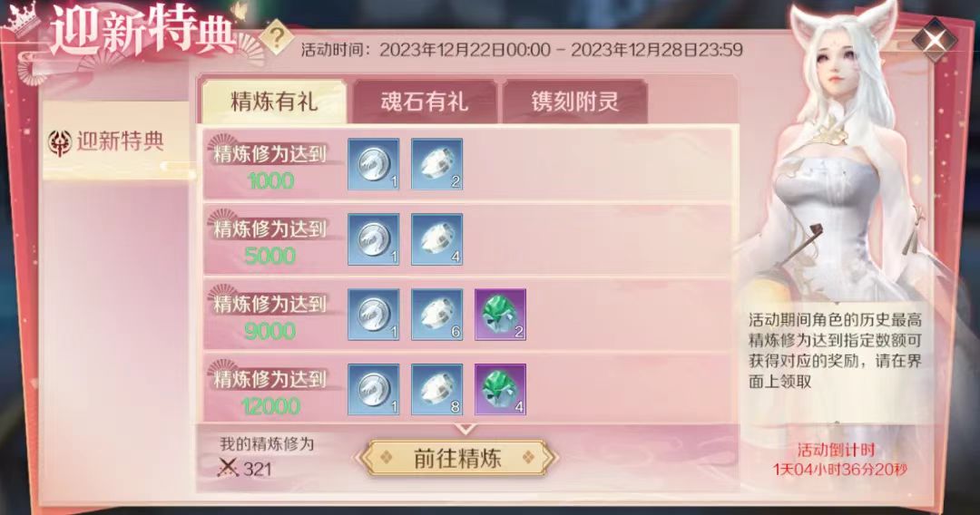980x515 pixels.
Task: Switch to the 镌刻附灵 tab
Action: point(575,102)
